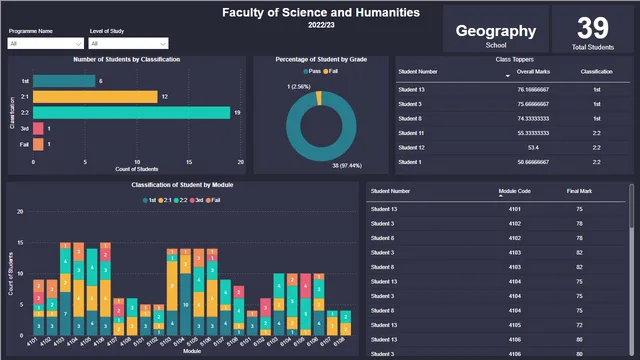Click 1st legend item in module chart
The width and height of the screenshot is (640, 360).
click(x=149, y=200)
